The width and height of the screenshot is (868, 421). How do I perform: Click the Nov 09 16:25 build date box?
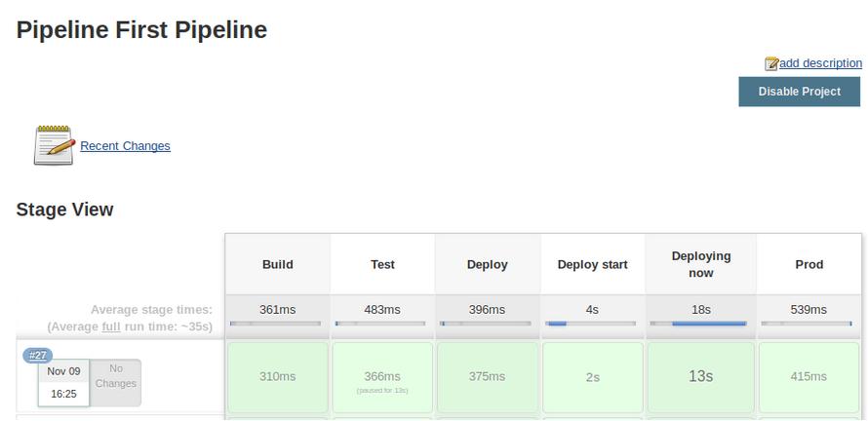63,382
